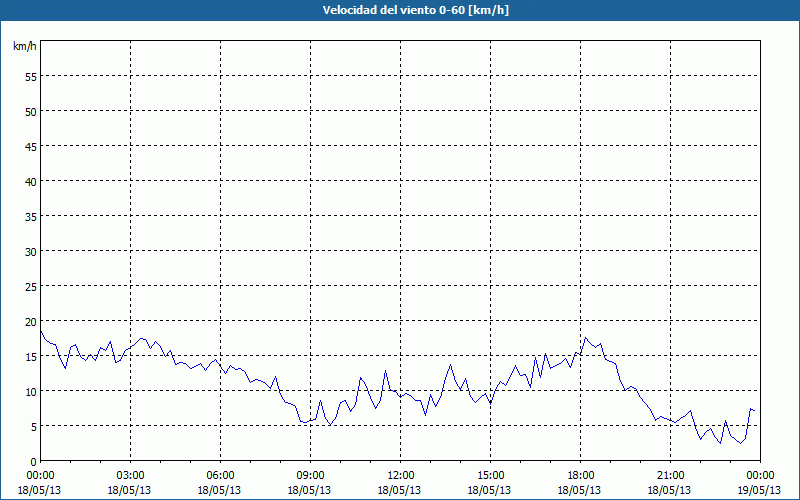Screen dimensions: 800x500
Task: Click the '15:00' time axis label
Action: 490,476
